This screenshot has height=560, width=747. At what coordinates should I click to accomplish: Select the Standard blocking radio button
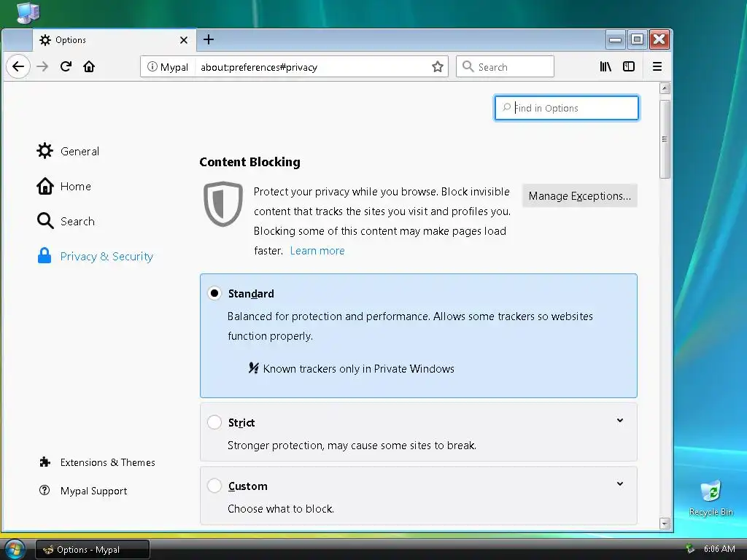(x=214, y=293)
